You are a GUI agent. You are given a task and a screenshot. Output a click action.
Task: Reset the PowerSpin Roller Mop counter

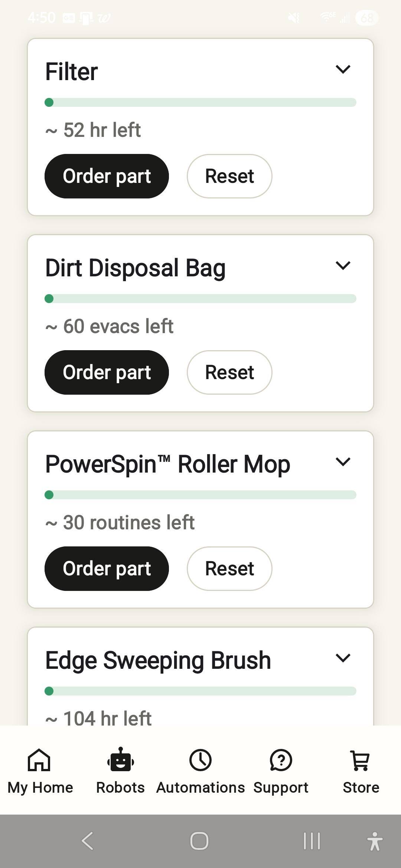pos(229,569)
